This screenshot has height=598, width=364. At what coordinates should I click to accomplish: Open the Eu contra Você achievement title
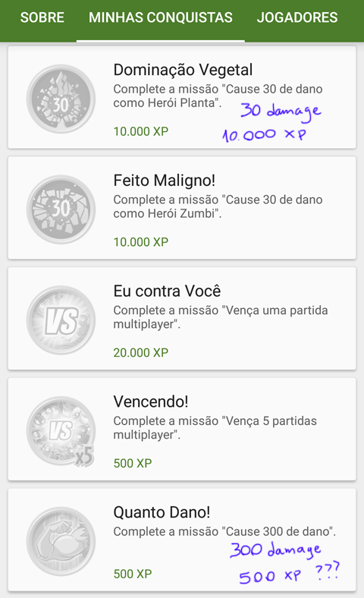pos(167,291)
